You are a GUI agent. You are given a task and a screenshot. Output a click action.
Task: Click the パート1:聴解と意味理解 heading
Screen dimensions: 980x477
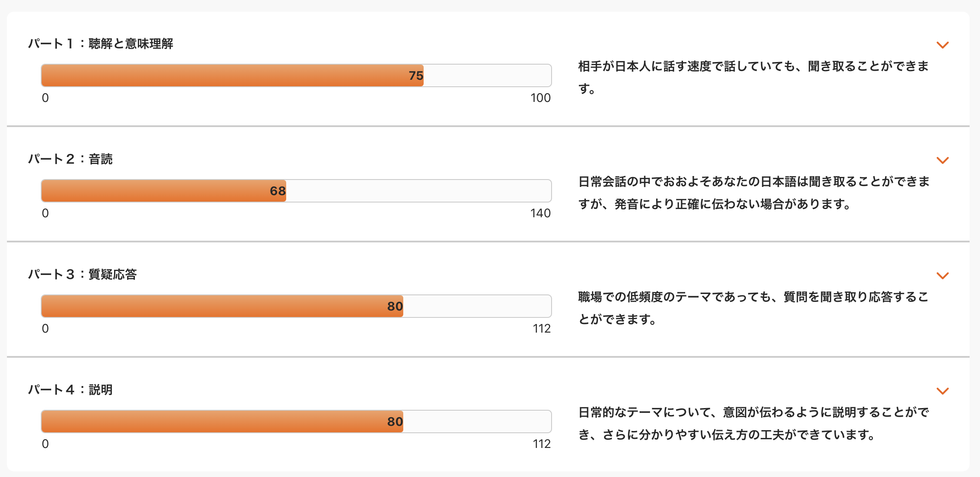(101, 44)
